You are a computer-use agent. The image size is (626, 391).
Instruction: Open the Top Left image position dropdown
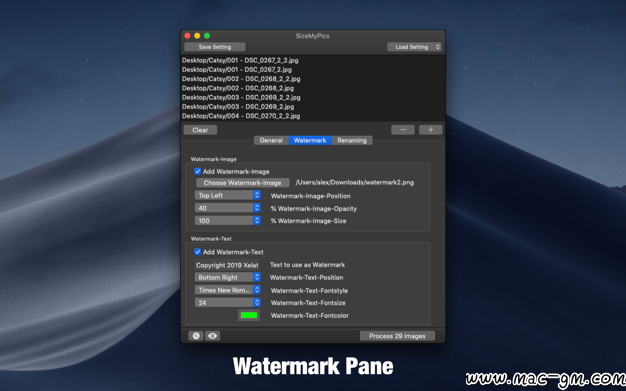click(x=228, y=195)
